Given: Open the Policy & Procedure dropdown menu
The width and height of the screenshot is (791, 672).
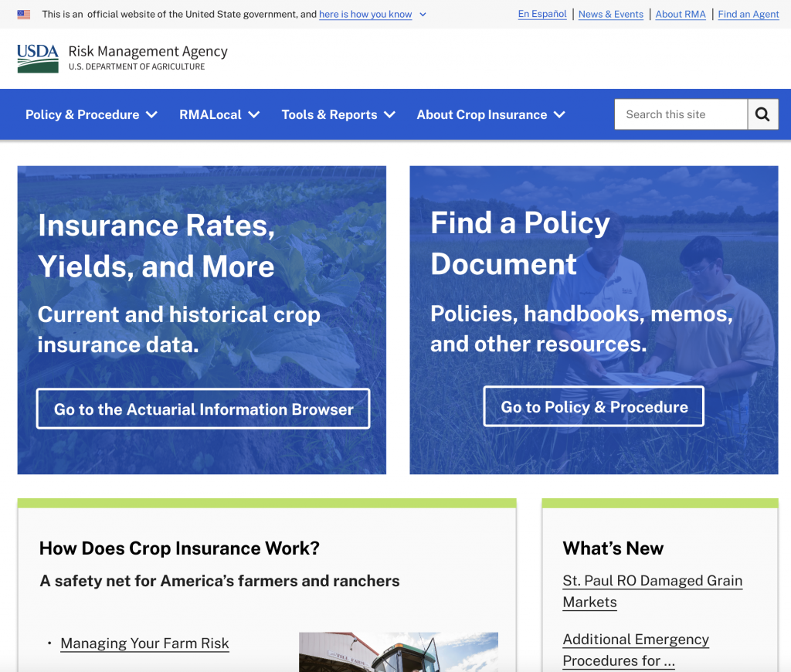Looking at the screenshot, I should click(91, 114).
